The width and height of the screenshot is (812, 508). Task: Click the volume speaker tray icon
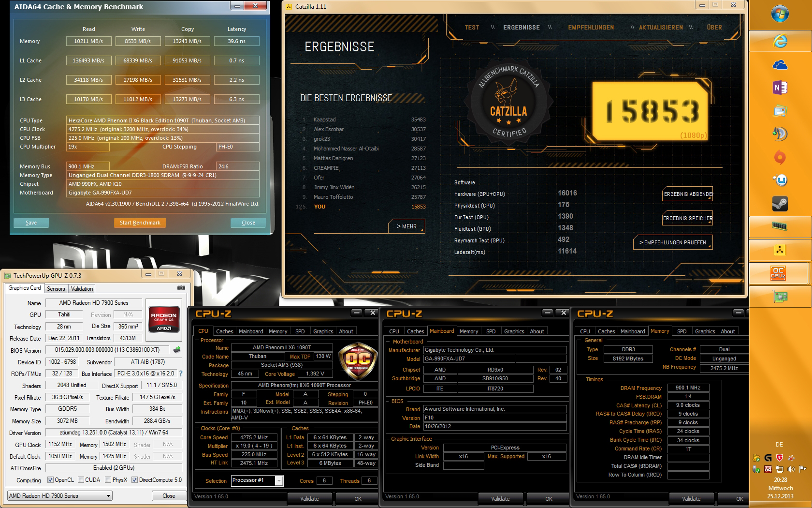[x=791, y=469]
